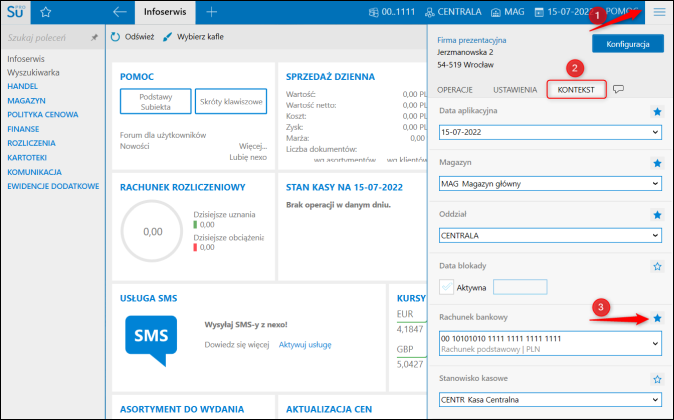Click the Konfiguracja button
Screen dimensions: 674x420
coord(628,44)
